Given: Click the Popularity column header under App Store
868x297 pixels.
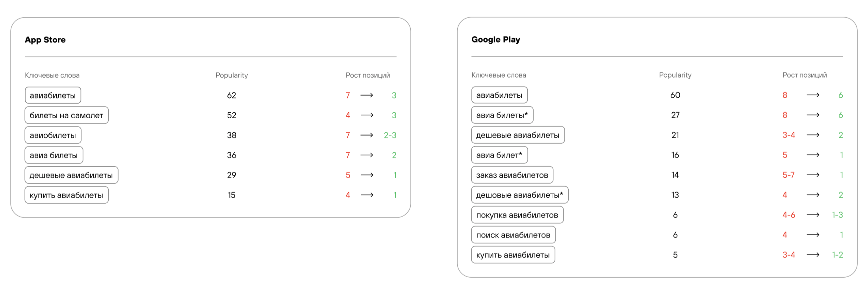Looking at the screenshot, I should click(232, 75).
